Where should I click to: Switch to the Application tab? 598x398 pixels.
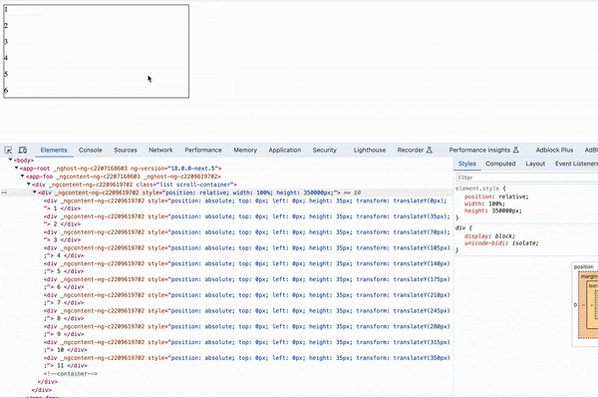(285, 150)
